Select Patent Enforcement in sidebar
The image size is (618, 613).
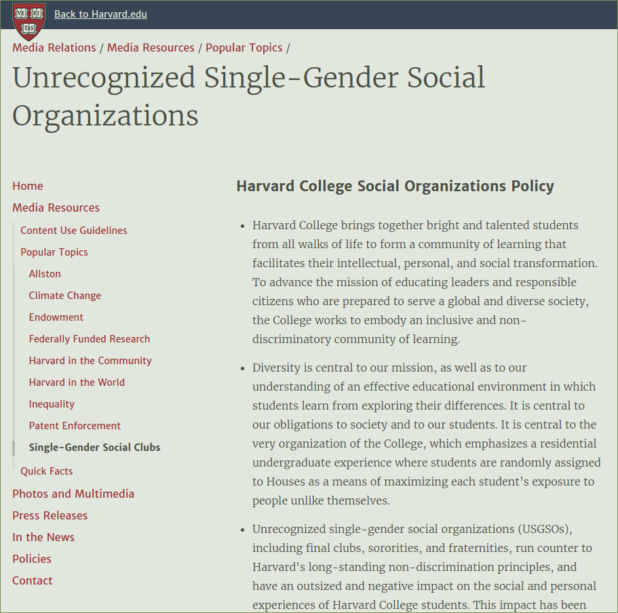point(75,426)
